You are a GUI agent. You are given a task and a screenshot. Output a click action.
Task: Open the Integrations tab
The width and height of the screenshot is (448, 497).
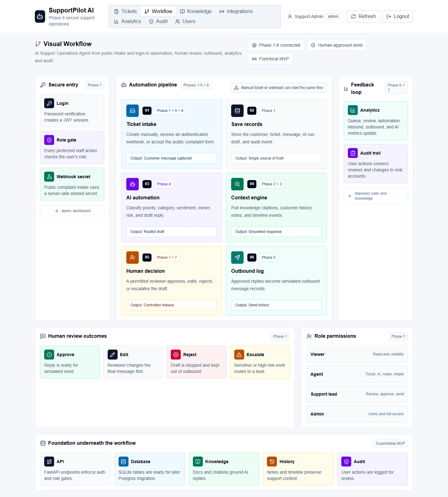tap(236, 12)
